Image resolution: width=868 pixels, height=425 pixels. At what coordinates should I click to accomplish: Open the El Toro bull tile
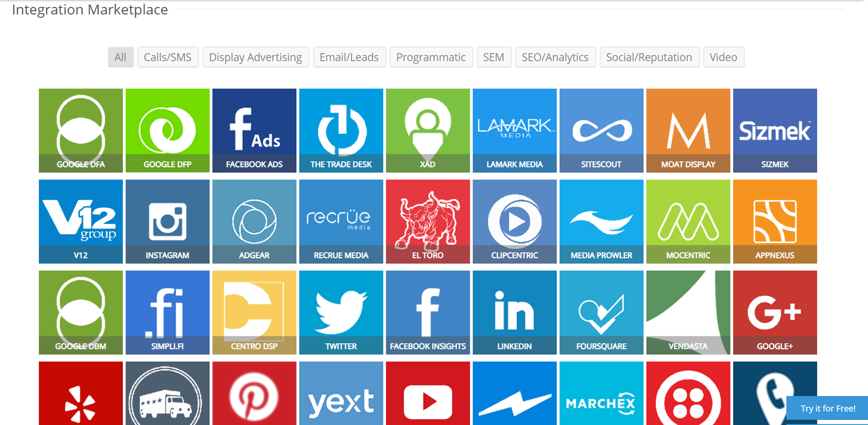coord(428,221)
